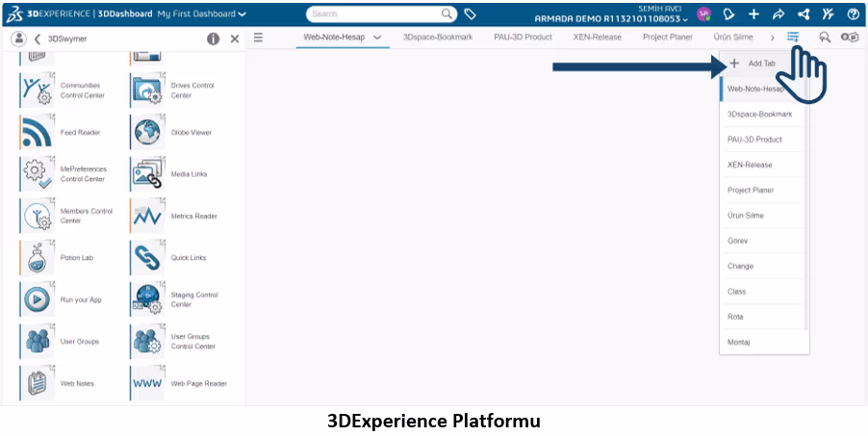The image size is (868, 436).
Task: Click the tag icon beside search
Action: pyautogui.click(x=470, y=14)
